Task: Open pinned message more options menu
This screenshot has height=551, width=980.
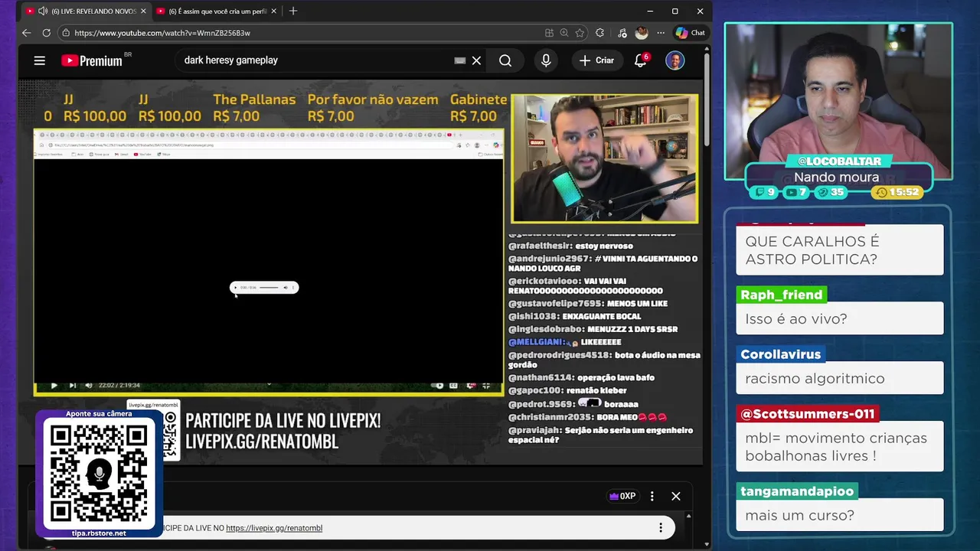Action: [x=661, y=528]
